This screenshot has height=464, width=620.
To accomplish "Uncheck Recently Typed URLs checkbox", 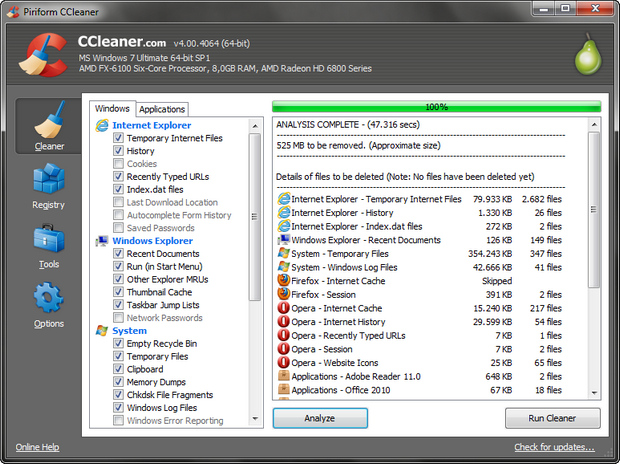I will click(x=118, y=176).
